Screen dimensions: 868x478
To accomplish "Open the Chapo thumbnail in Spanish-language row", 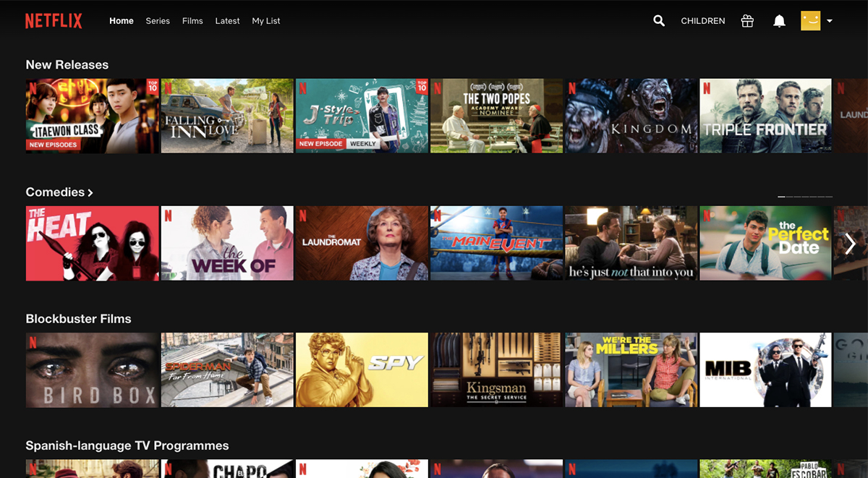I will coord(227,469).
